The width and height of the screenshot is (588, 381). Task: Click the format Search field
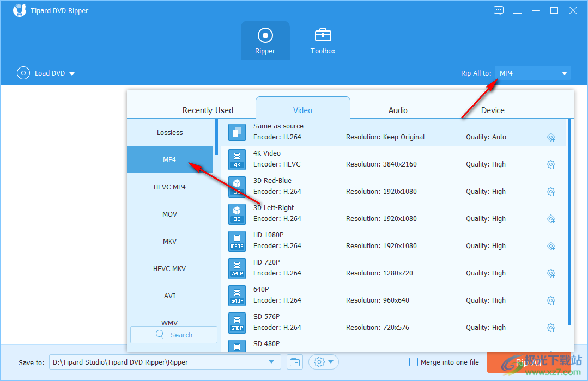(174, 335)
